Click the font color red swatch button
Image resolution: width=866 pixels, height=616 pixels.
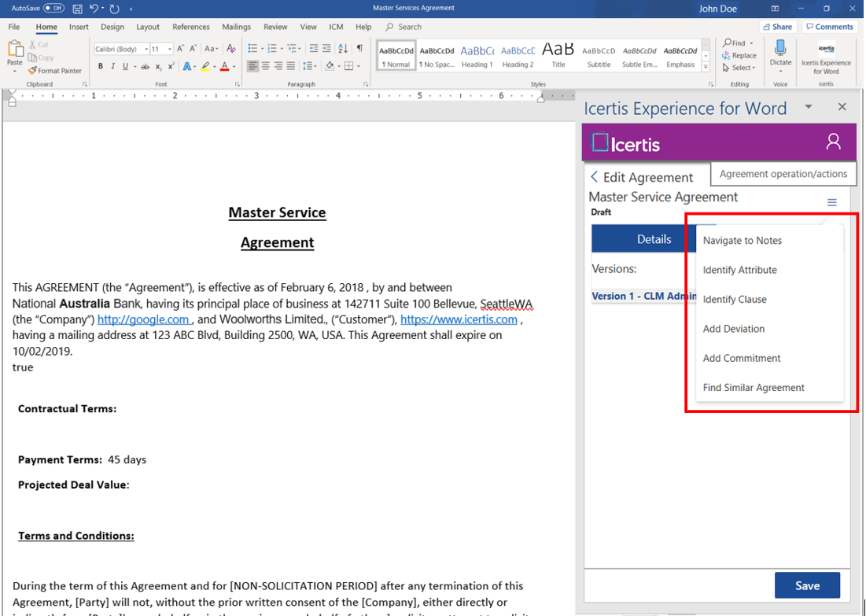(x=224, y=67)
